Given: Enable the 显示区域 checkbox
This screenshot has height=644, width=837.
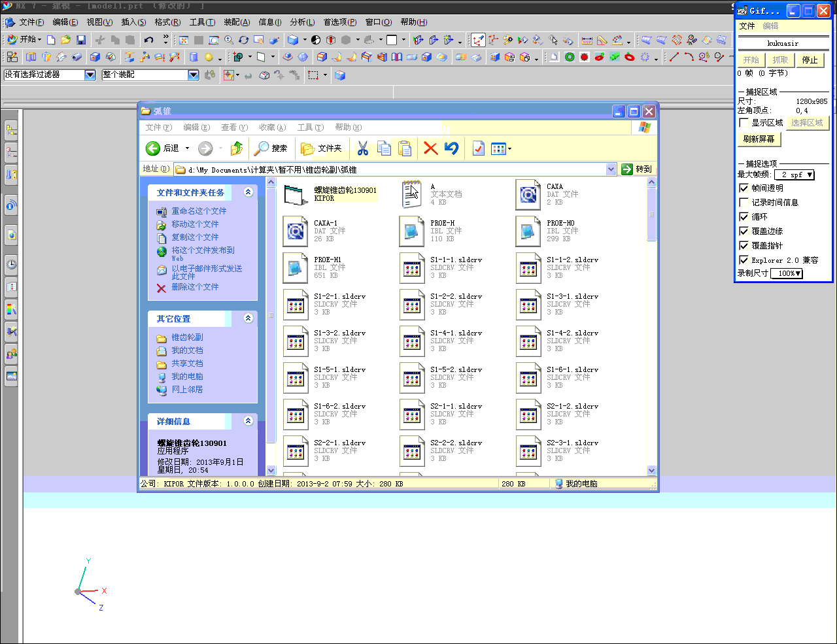Looking at the screenshot, I should coord(743,122).
